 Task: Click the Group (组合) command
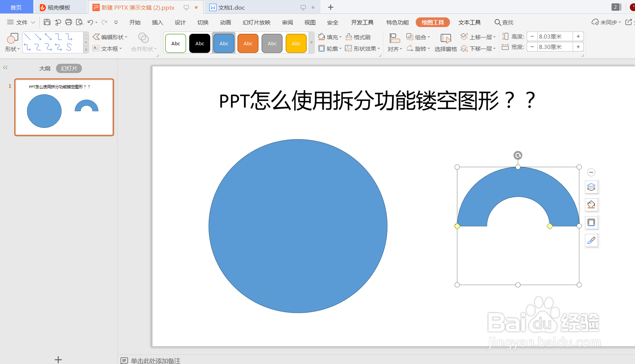coord(418,37)
